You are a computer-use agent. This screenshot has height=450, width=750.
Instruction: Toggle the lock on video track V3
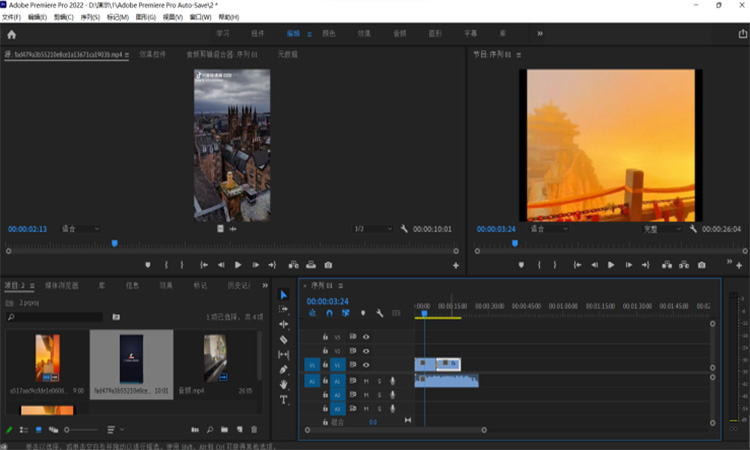click(x=325, y=337)
